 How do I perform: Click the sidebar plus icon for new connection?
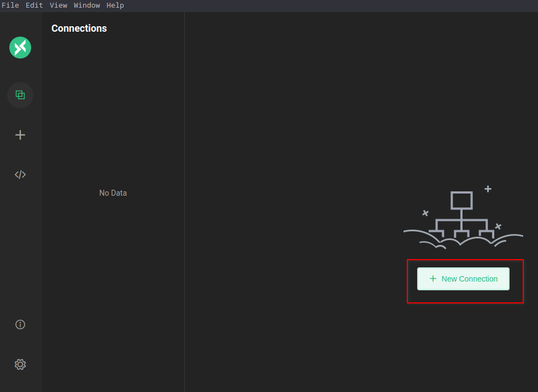click(x=20, y=135)
